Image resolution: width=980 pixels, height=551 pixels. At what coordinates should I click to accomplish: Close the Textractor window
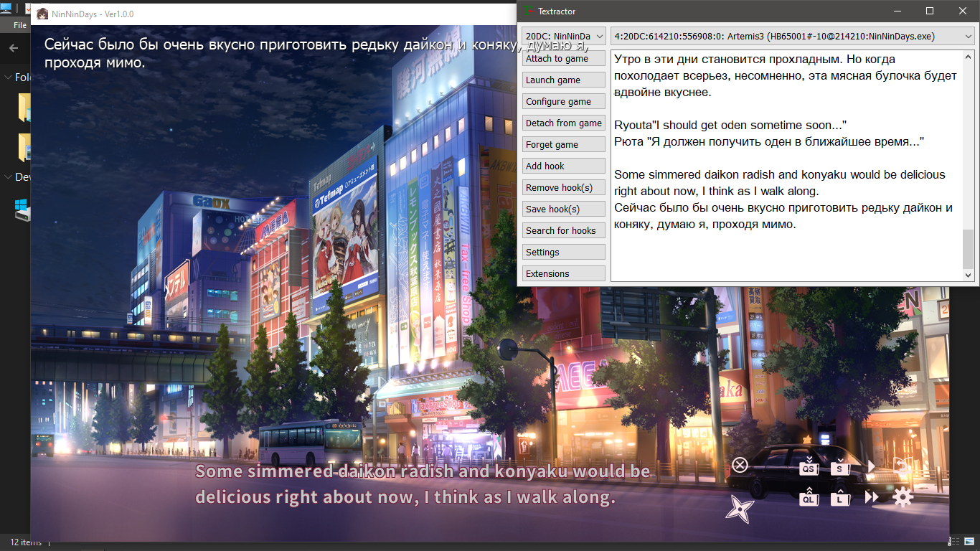pyautogui.click(x=963, y=11)
